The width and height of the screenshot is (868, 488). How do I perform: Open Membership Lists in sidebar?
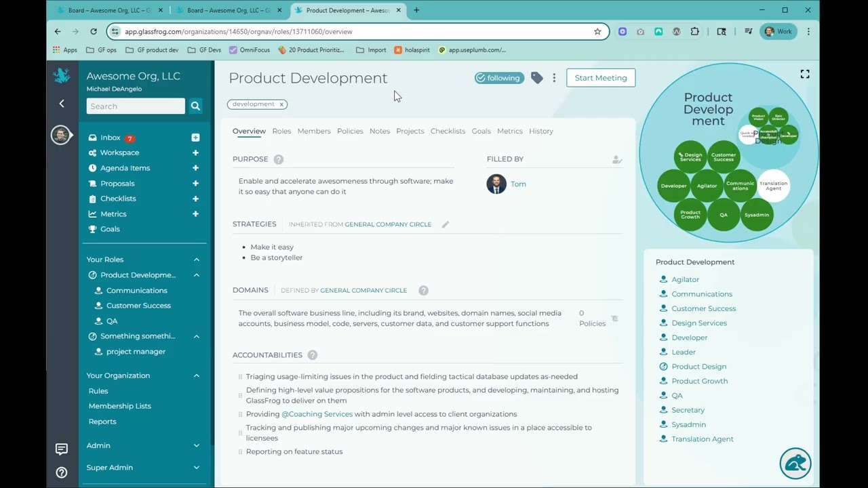click(x=120, y=406)
